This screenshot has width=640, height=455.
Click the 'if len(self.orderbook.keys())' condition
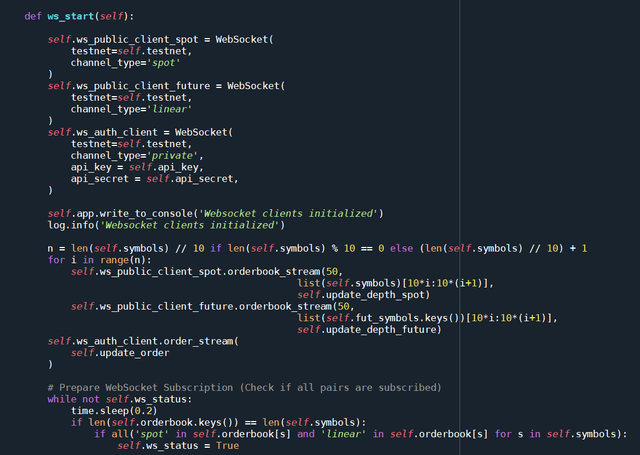[218, 422]
